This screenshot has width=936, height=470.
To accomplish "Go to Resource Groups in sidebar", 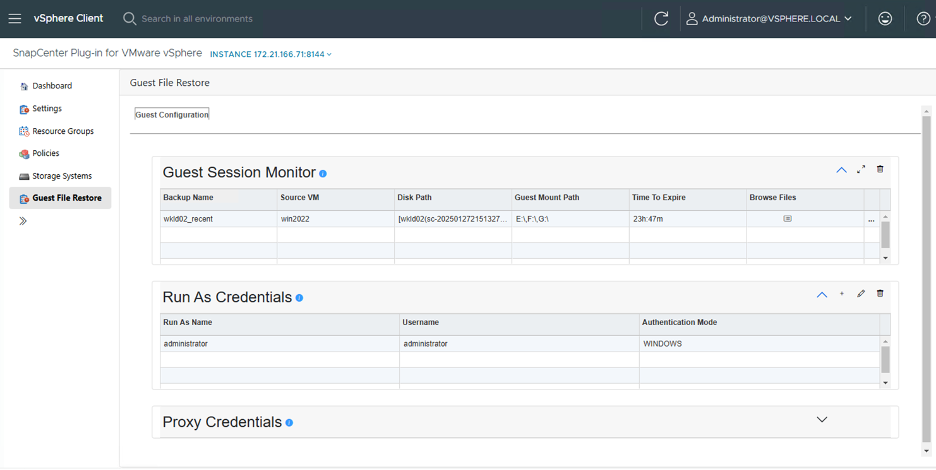I will click(x=62, y=131).
